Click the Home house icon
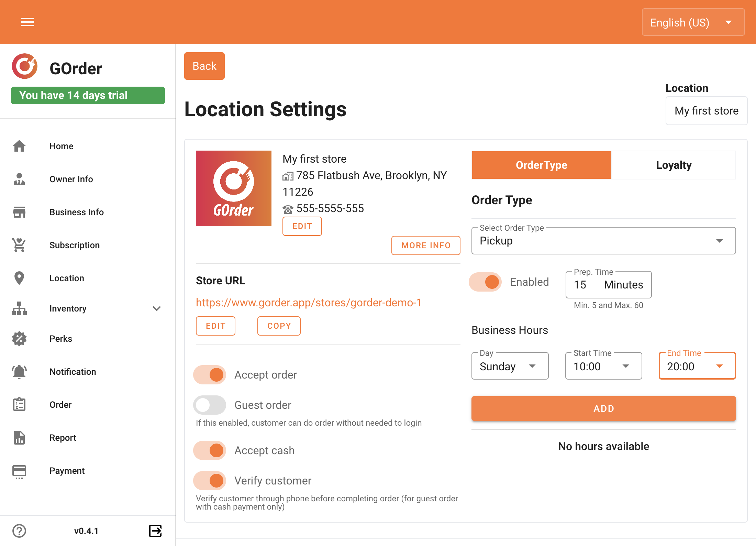The height and width of the screenshot is (546, 756). [19, 146]
